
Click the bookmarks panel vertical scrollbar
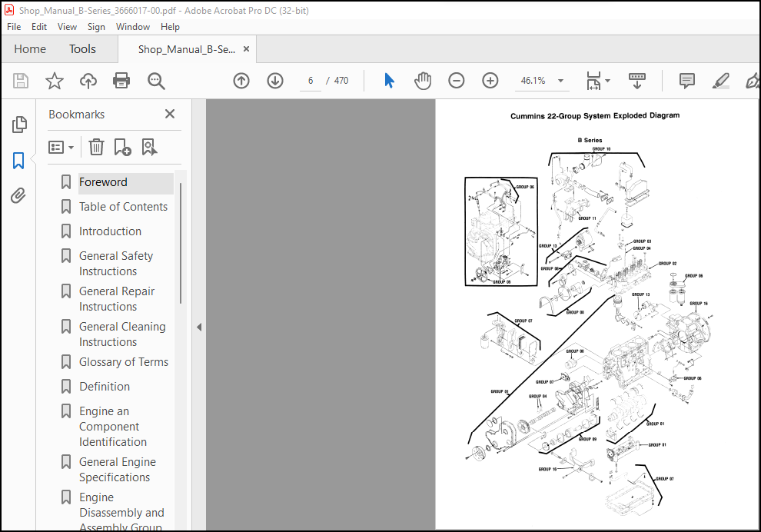click(181, 243)
